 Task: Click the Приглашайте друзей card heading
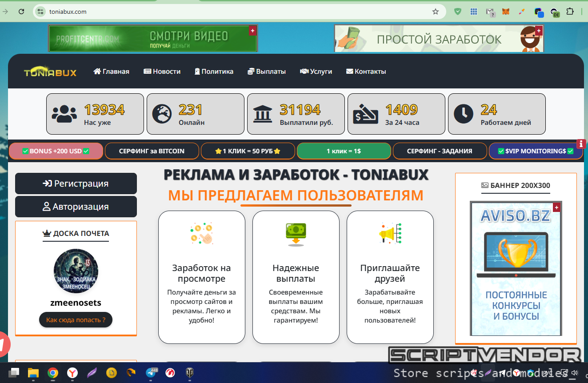pyautogui.click(x=390, y=273)
